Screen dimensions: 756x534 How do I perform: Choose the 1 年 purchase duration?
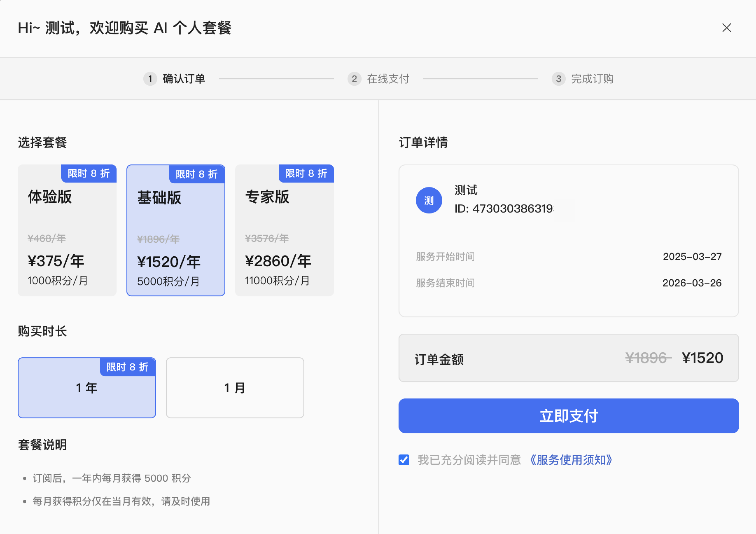pyautogui.click(x=87, y=388)
